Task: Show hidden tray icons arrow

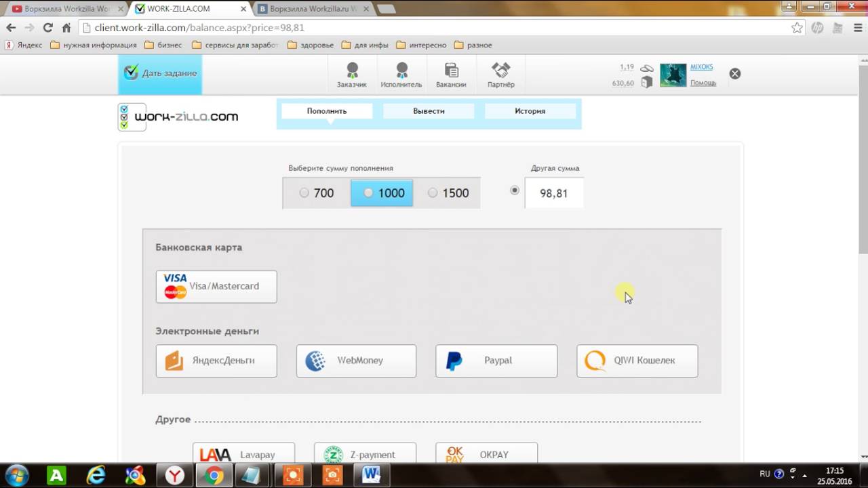Action: pyautogui.click(x=806, y=474)
